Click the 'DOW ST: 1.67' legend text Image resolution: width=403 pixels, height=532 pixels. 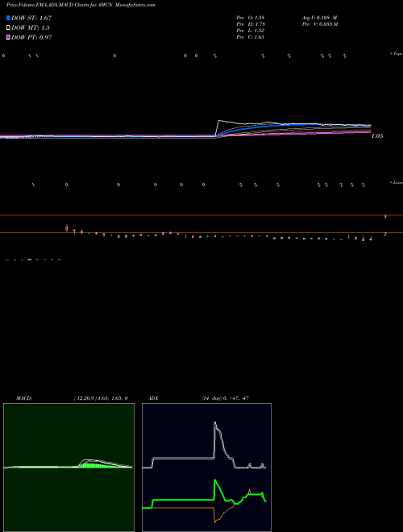(31, 18)
